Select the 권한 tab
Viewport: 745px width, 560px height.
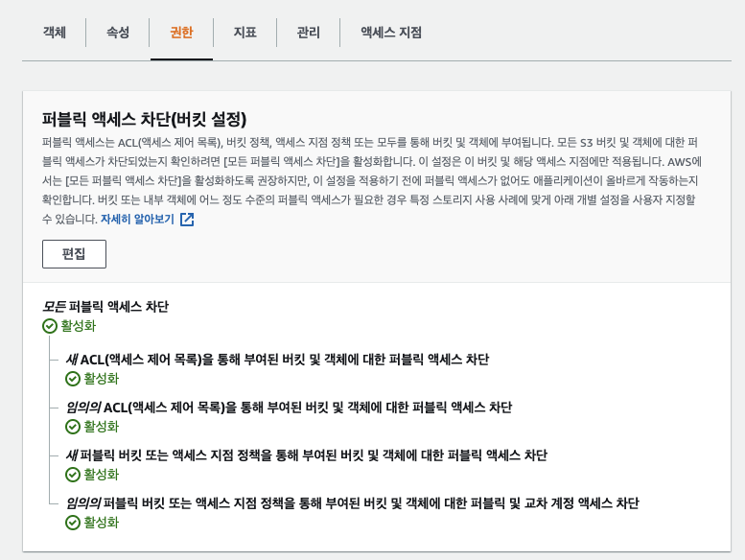(x=181, y=32)
